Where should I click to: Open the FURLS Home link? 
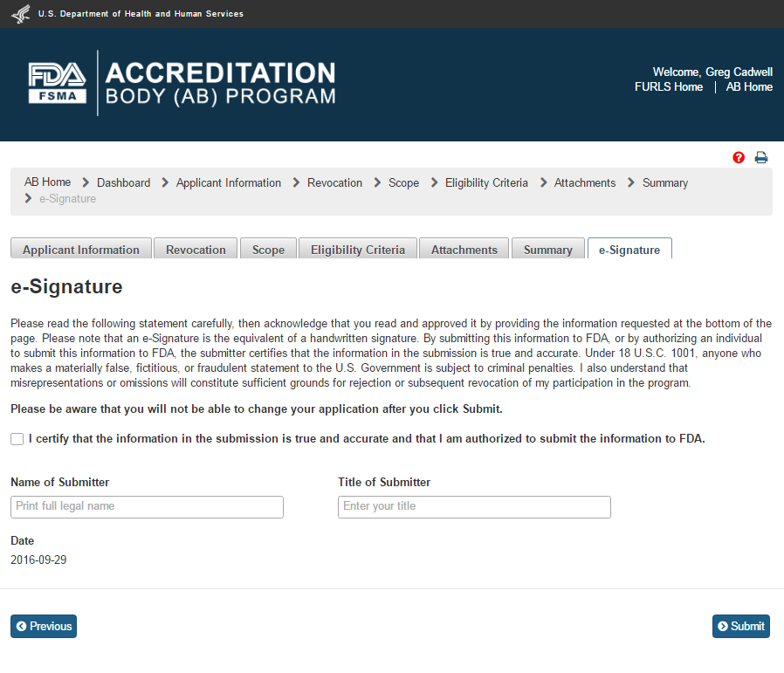[x=669, y=87]
